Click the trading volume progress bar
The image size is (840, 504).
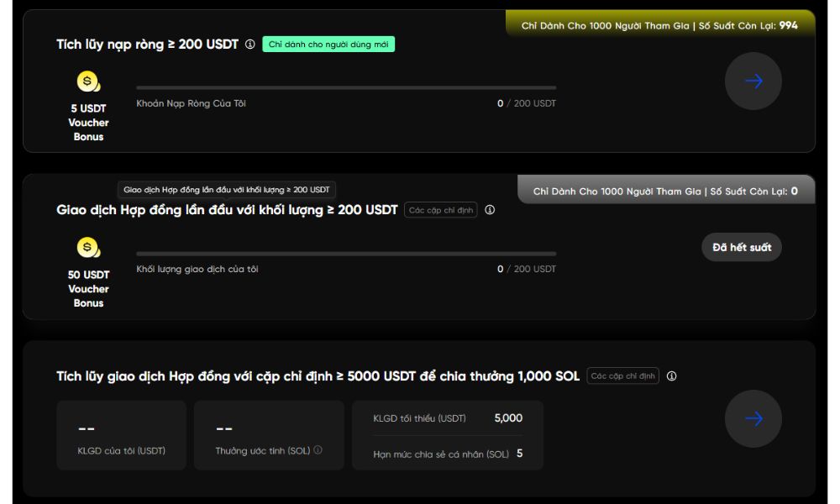[346, 254]
